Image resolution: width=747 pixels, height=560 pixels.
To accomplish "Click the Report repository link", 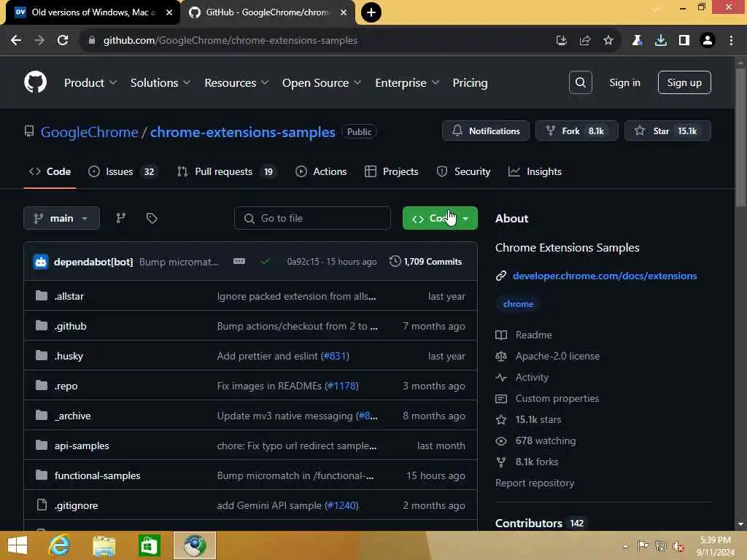I will tap(535, 483).
